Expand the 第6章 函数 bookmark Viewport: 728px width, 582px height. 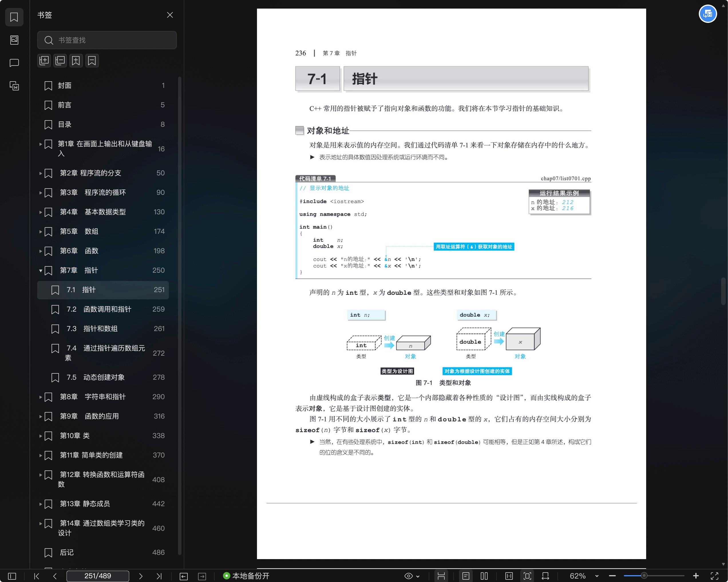pos(41,251)
